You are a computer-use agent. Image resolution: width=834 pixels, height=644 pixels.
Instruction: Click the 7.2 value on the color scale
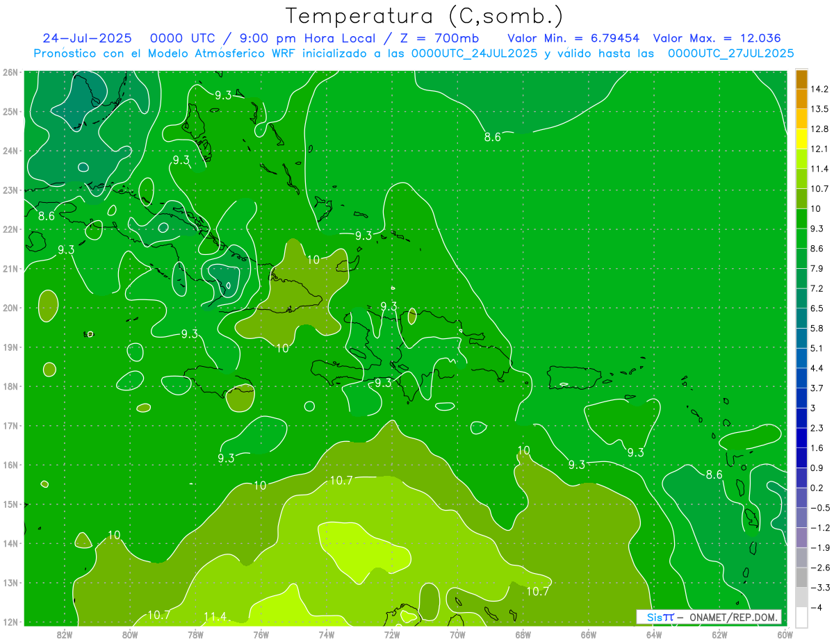point(816,288)
